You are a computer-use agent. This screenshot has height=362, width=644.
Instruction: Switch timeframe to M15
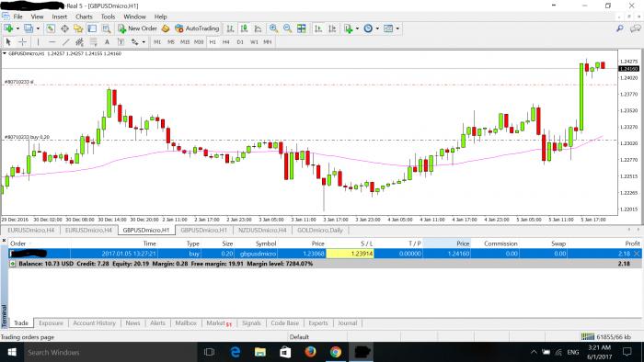click(185, 42)
